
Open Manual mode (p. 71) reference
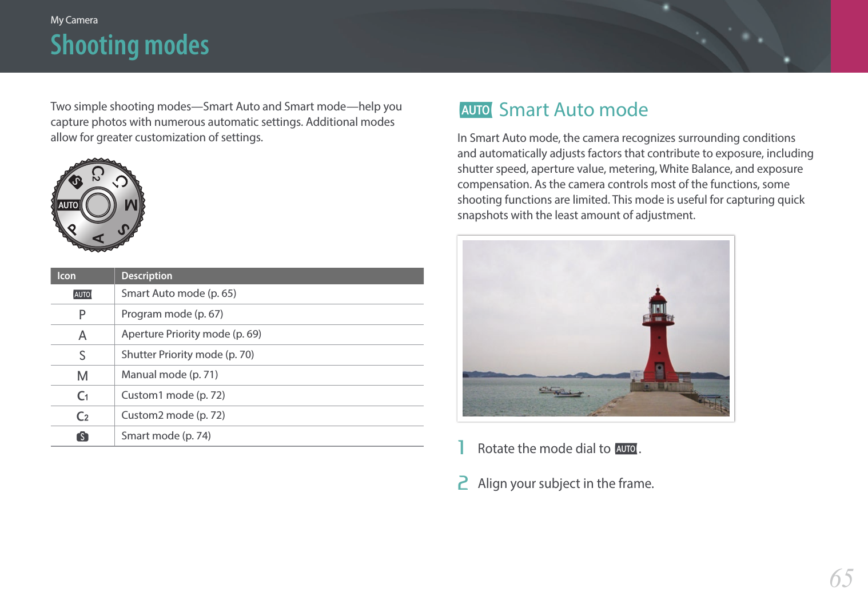click(x=169, y=375)
